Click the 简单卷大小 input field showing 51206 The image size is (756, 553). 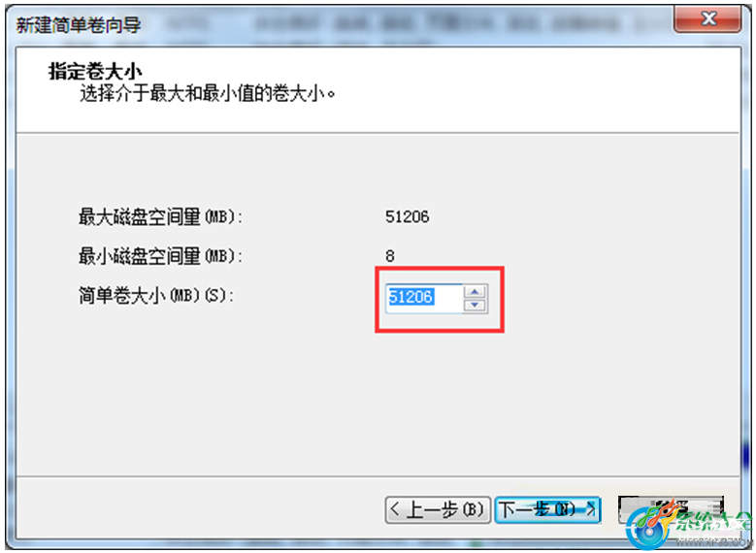[425, 299]
